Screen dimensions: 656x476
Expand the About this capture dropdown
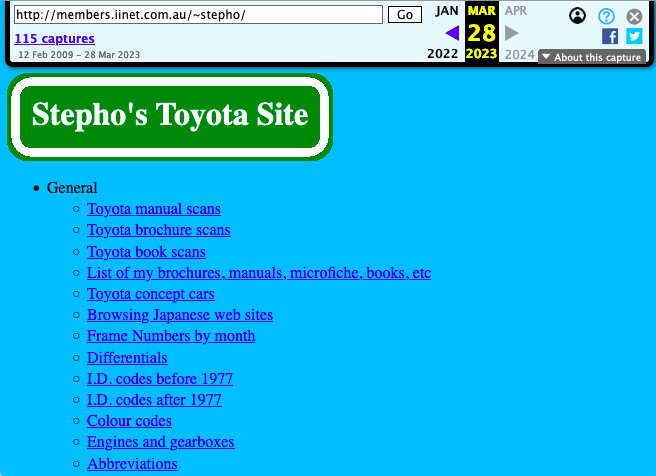point(592,57)
